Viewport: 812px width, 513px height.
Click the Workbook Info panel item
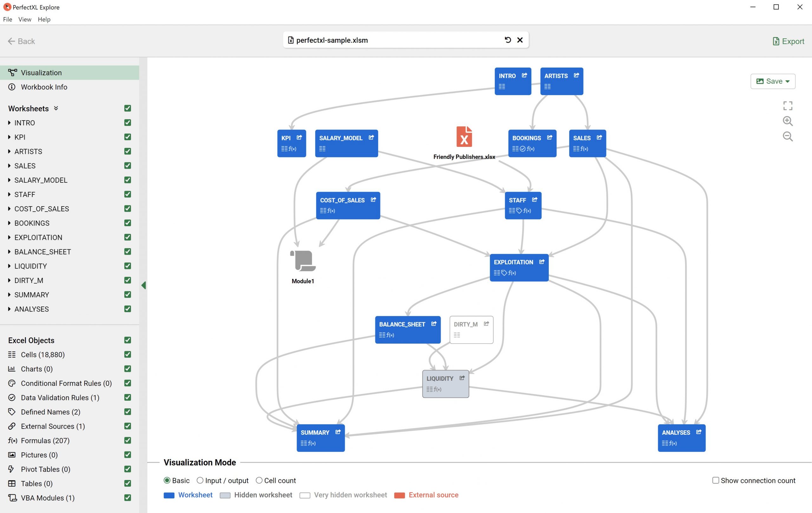[44, 87]
